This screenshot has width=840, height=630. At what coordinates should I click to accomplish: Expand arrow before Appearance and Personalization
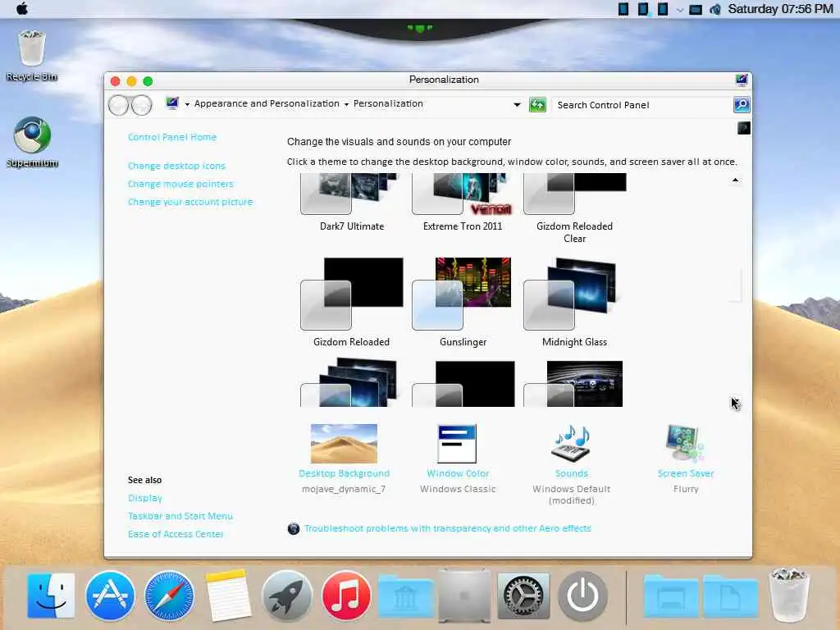(x=187, y=104)
